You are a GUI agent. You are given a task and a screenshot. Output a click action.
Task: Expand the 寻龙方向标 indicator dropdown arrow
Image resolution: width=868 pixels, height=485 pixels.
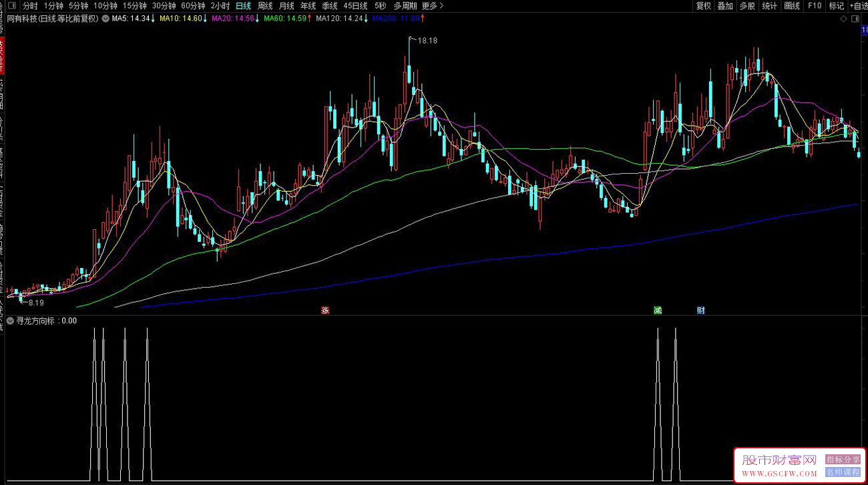pos(10,321)
